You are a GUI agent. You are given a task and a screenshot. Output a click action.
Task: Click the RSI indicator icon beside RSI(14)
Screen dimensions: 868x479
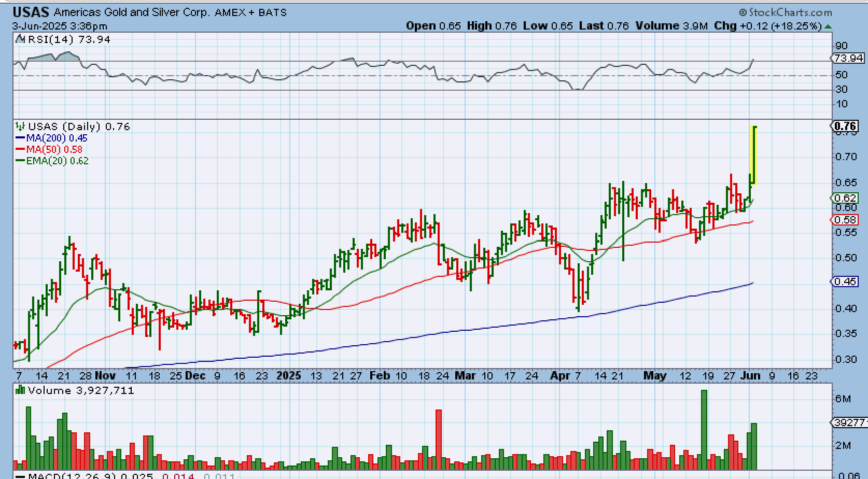[20, 39]
